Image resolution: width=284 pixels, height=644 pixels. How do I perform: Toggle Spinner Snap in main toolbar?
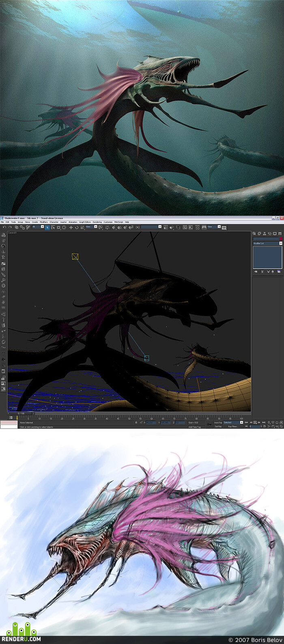coord(131,227)
